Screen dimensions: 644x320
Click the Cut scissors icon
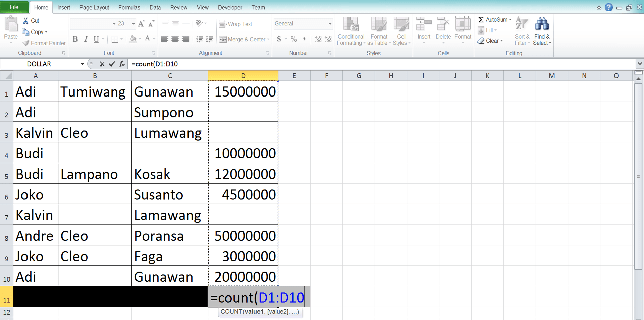click(26, 21)
